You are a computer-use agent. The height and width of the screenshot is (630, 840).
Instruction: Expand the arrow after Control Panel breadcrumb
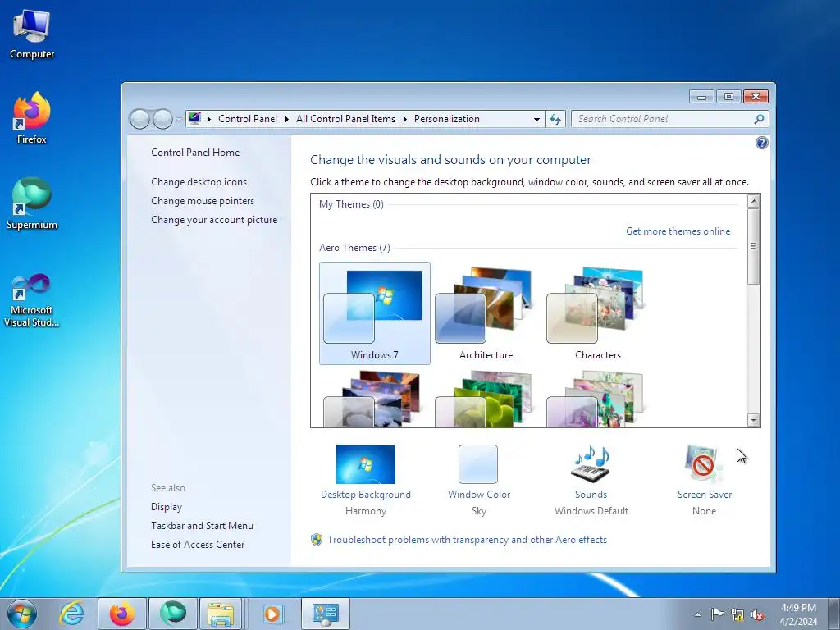(x=286, y=119)
